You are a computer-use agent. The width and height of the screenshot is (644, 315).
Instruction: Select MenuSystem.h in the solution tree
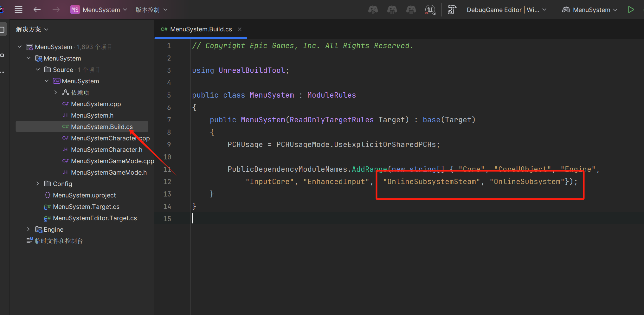click(92, 115)
